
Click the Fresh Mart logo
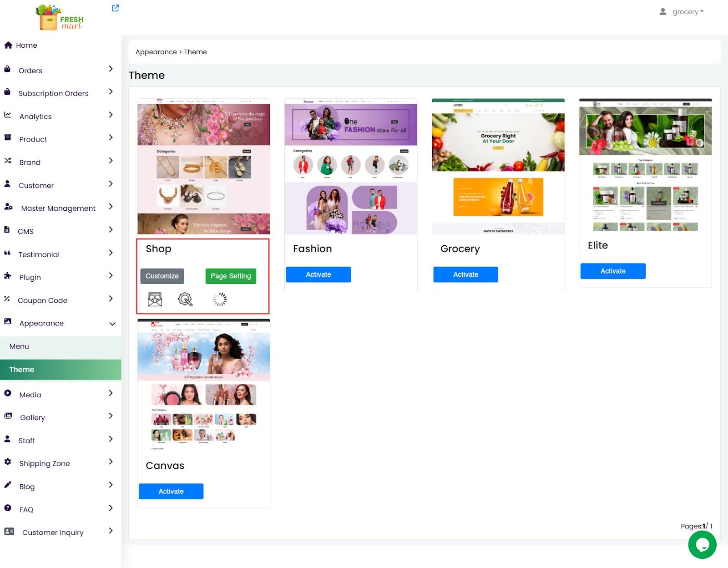tap(60, 18)
